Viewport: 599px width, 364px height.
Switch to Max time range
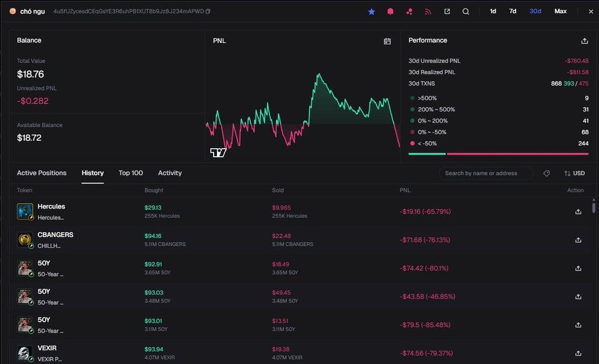pos(560,12)
